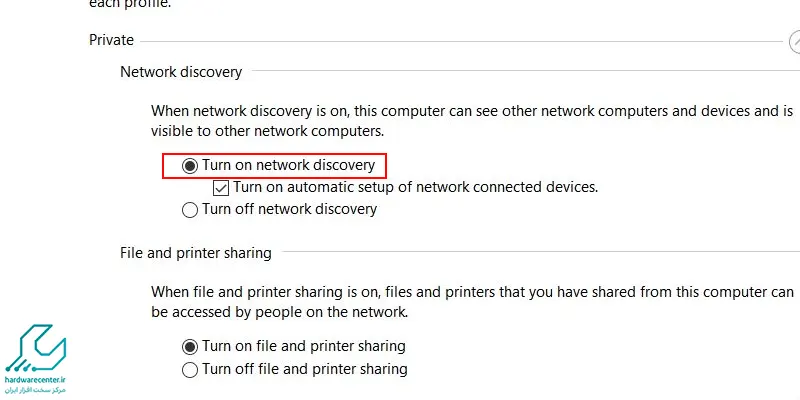Click the network discovery description paragraph
The height and width of the screenshot is (400, 800).
(x=472, y=121)
